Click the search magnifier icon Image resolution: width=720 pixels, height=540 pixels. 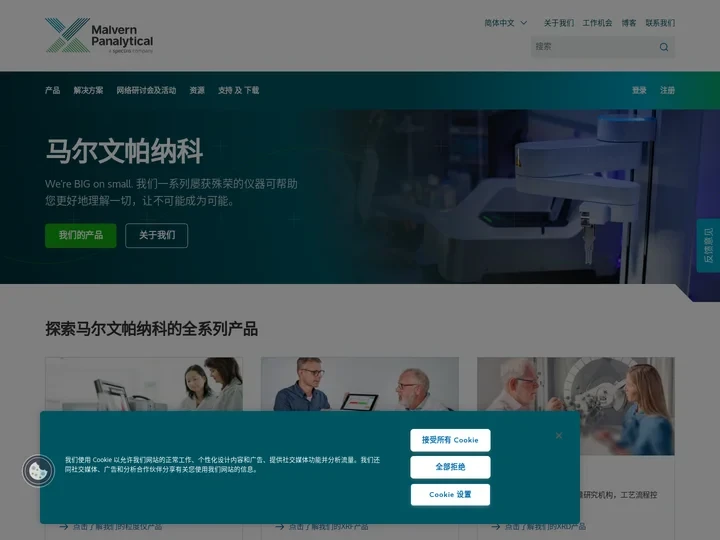tap(664, 47)
